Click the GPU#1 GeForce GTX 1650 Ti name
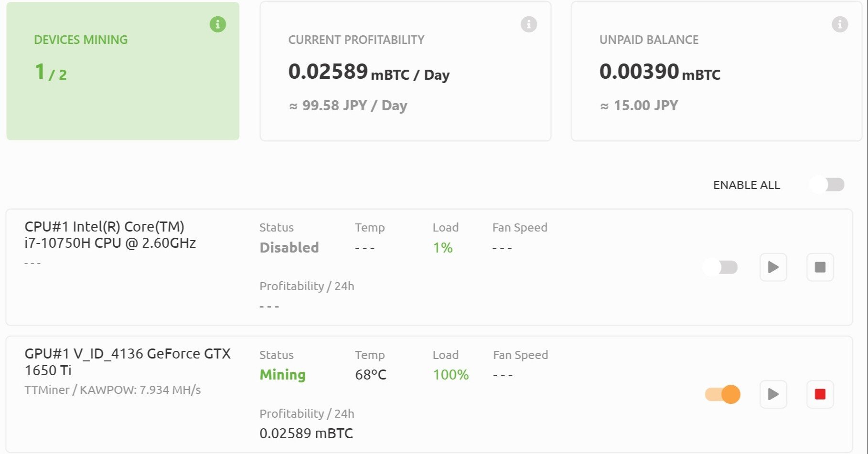This screenshot has width=868, height=454. (x=128, y=362)
